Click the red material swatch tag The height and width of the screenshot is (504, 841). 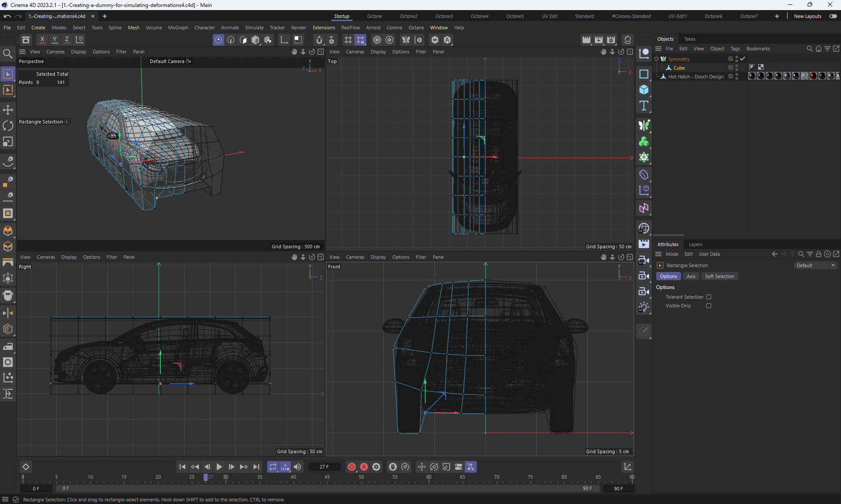point(813,76)
